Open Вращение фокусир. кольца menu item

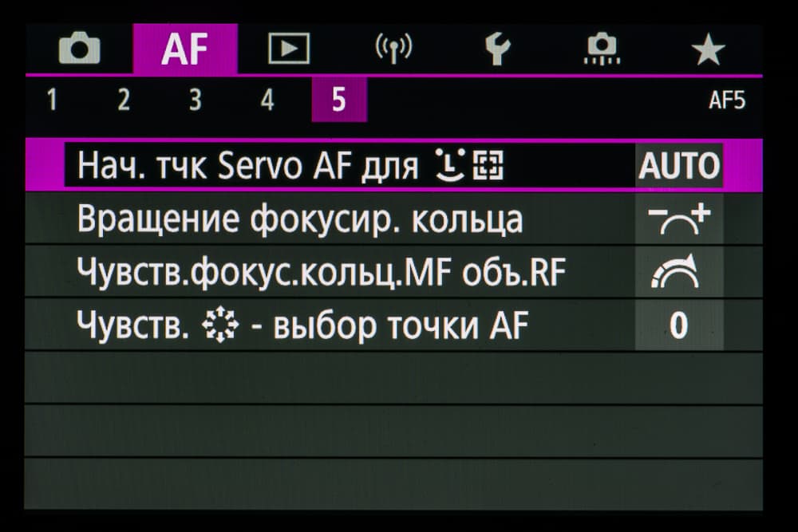(x=300, y=219)
